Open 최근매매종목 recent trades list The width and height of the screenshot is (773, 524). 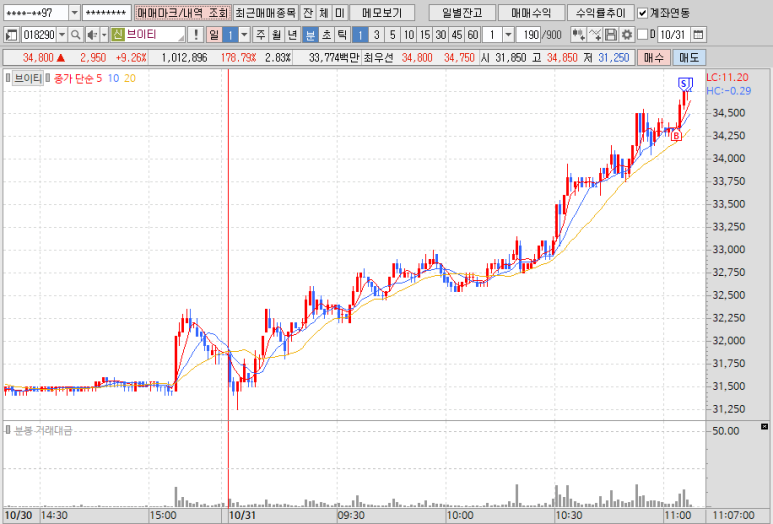coord(265,13)
